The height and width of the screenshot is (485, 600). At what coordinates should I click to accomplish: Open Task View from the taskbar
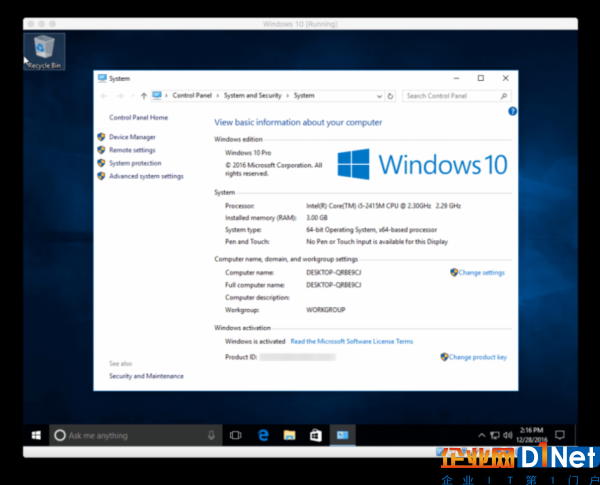click(235, 435)
